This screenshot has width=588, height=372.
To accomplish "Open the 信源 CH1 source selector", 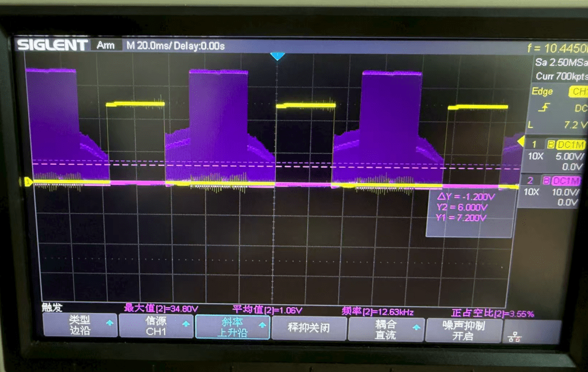I will pos(156,330).
